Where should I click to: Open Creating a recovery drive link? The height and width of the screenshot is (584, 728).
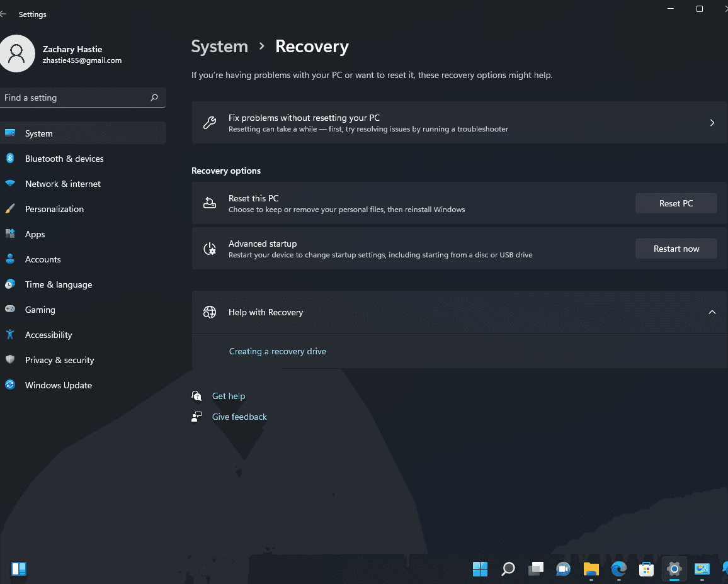(277, 351)
